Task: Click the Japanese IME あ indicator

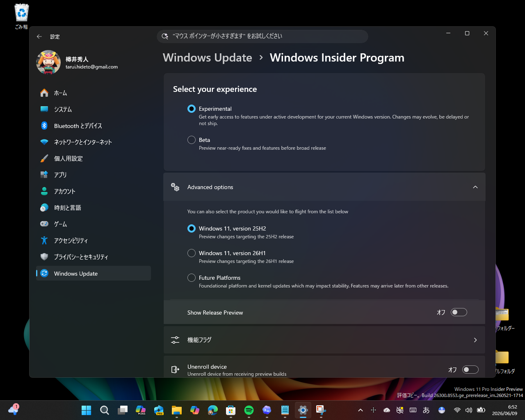Action: coord(426,410)
